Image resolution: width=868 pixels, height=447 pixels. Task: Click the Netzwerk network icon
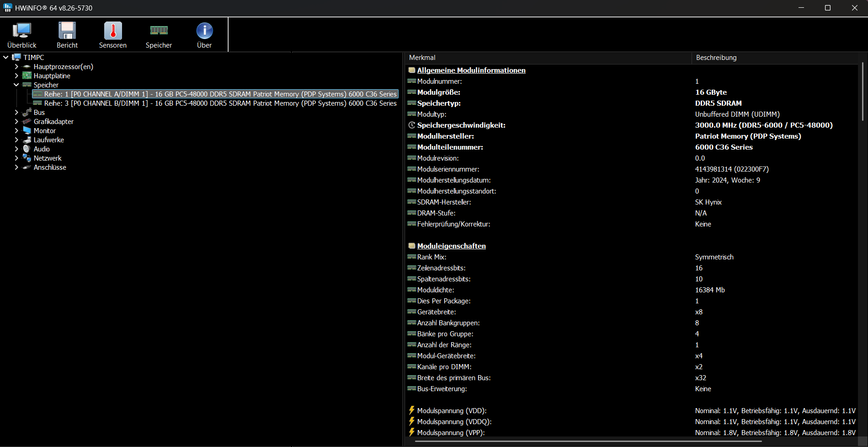[x=27, y=158]
